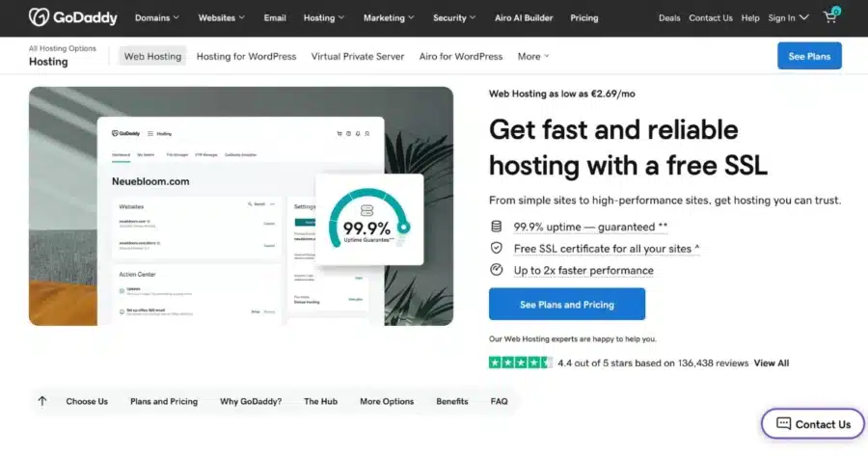Click the See Plans and Pricing button

coord(567,304)
